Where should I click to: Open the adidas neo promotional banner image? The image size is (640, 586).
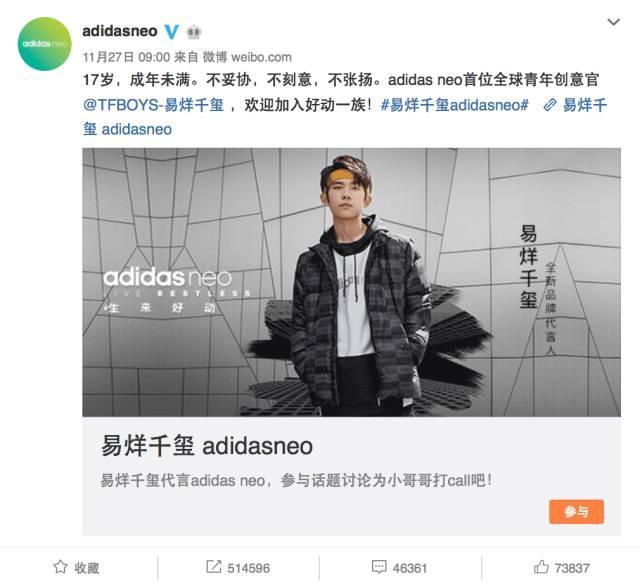click(x=351, y=282)
